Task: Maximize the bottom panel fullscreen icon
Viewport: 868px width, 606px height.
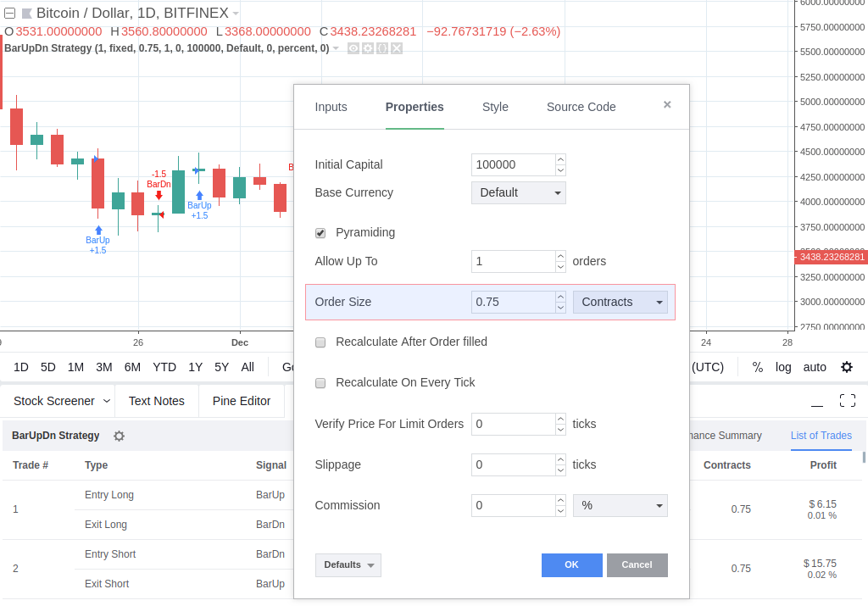Action: click(x=847, y=401)
